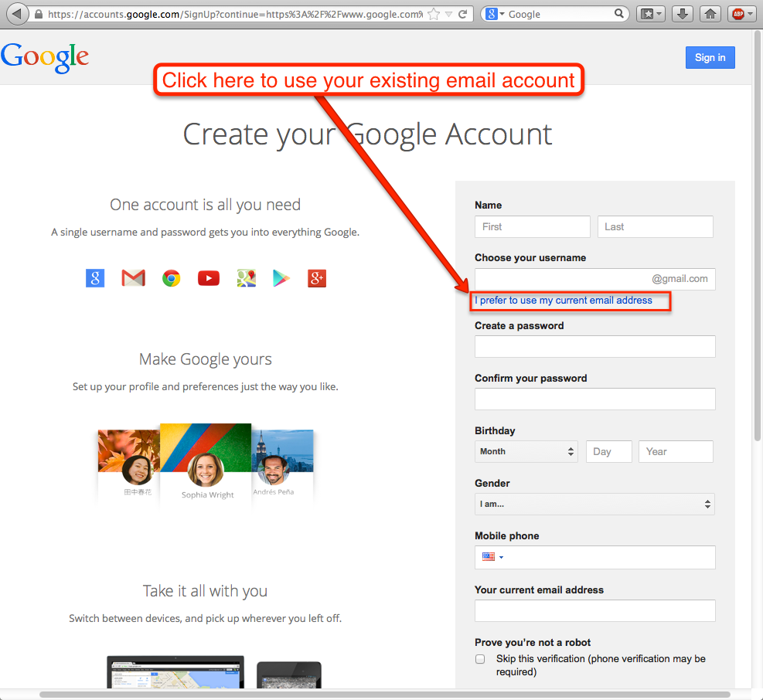Click the Google Maps icon
The width and height of the screenshot is (763, 700).
[246, 278]
